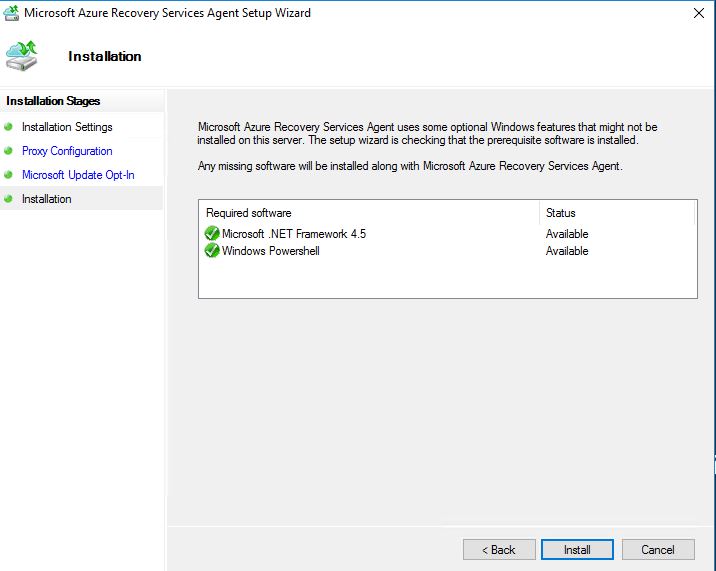Open the Proxy Configuration stage link
The image size is (716, 571).
[67, 151]
